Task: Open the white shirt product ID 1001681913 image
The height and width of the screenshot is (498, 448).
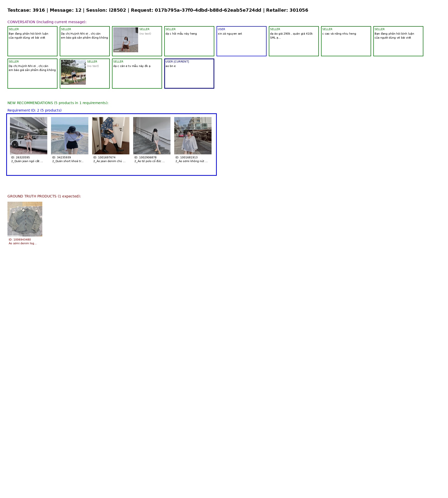Action: pyautogui.click(x=193, y=136)
